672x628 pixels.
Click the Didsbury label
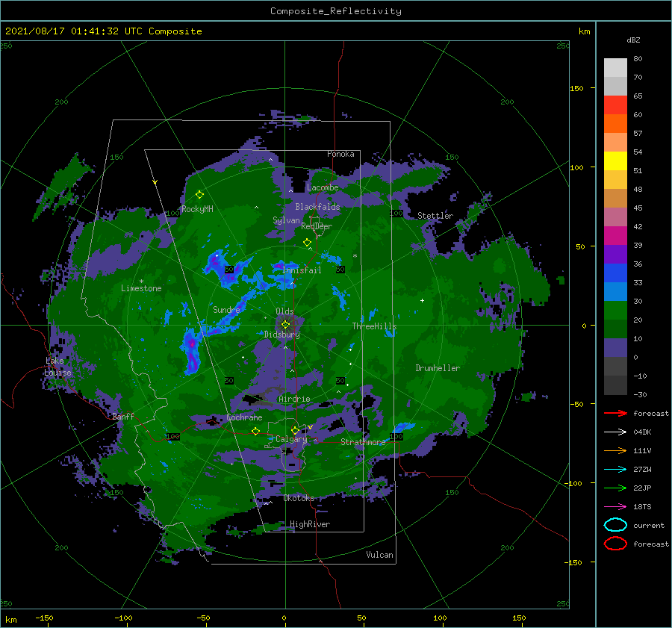(281, 335)
